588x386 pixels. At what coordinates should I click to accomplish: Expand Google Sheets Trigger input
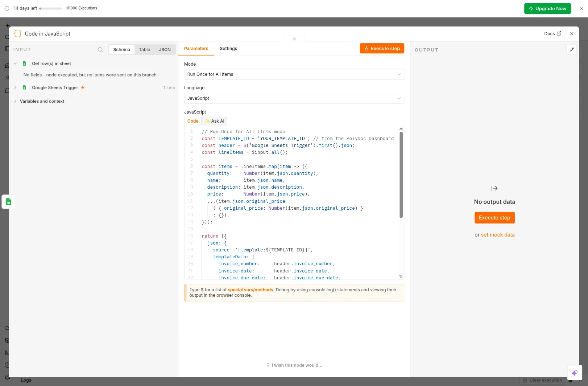15,87
